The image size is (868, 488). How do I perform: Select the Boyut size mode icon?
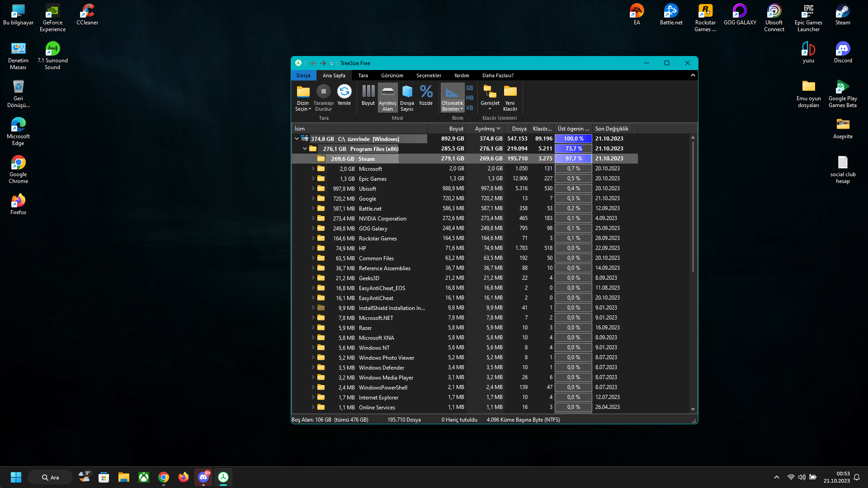(368, 92)
